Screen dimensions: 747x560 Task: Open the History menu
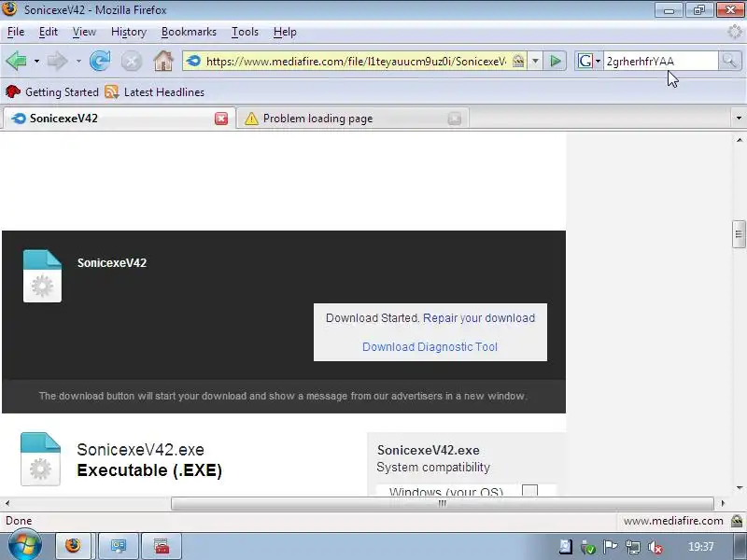tap(129, 32)
